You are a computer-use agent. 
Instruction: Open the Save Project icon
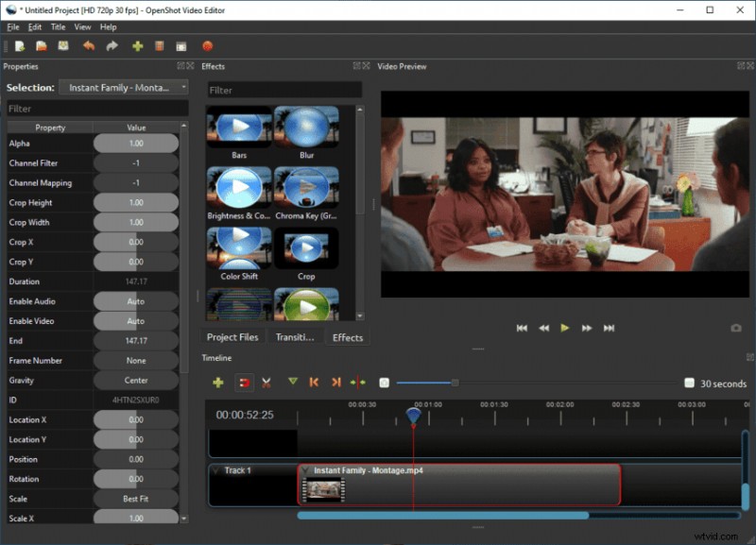[x=62, y=45]
